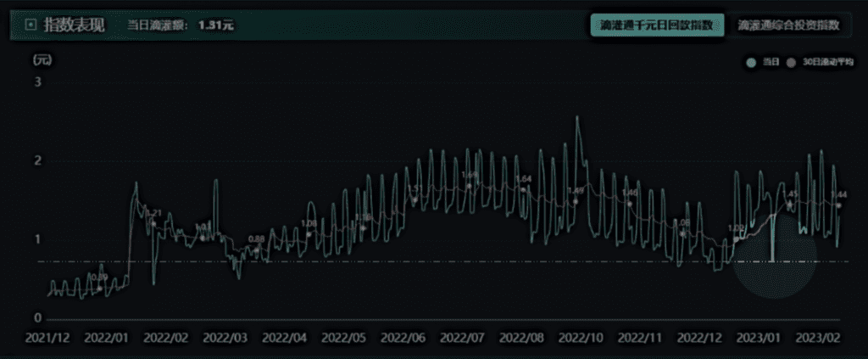Viewport: 868px width, 359px height.
Task: Select the 1.45 data point marker
Action: (790, 205)
